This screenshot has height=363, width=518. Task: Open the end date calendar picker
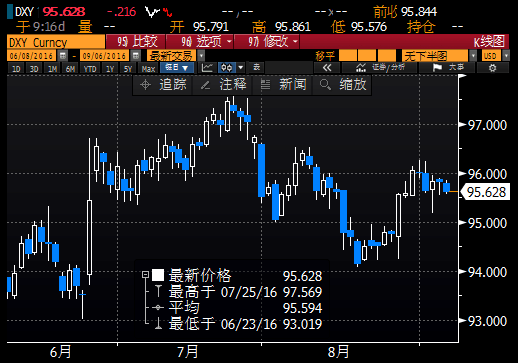(x=136, y=56)
